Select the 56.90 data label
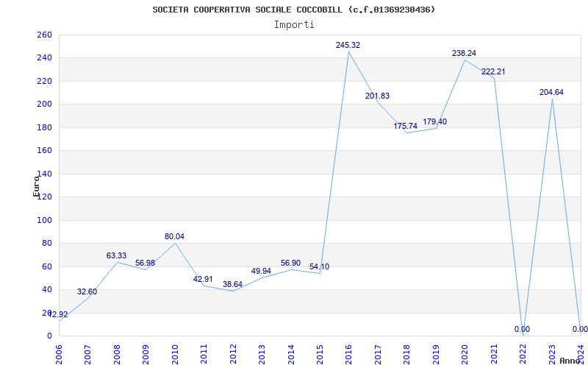 290,263
